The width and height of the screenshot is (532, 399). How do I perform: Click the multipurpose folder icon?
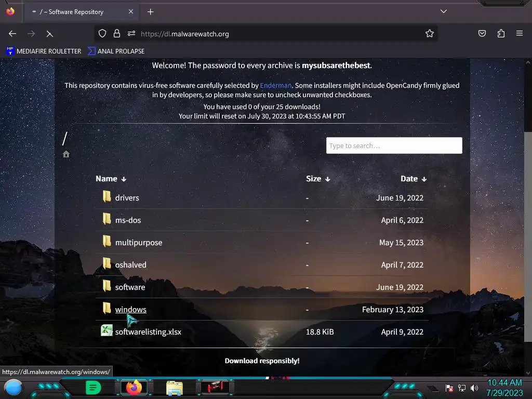pyautogui.click(x=107, y=241)
